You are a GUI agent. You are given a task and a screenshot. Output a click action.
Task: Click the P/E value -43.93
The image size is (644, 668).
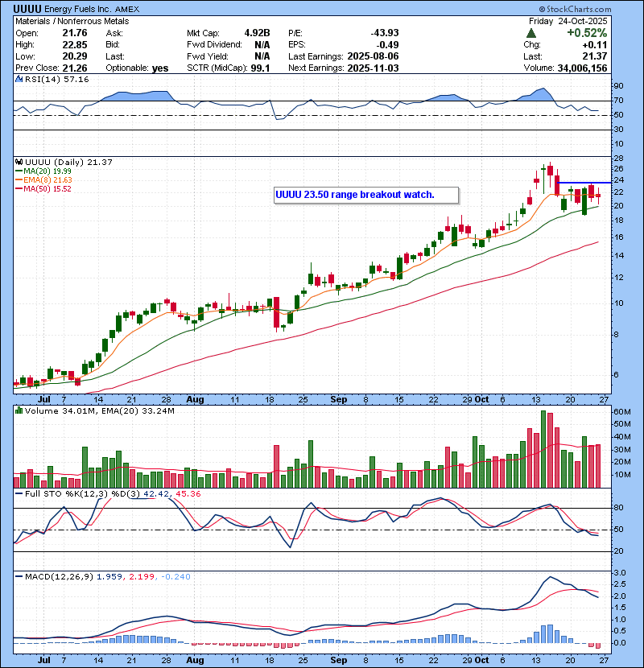point(385,33)
